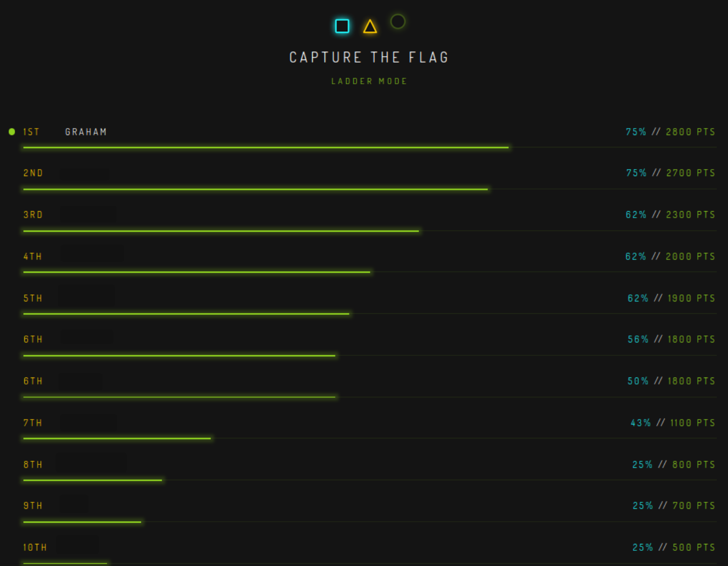728x566 pixels.
Task: Click the green dot beside 1ST
Action: (12, 132)
